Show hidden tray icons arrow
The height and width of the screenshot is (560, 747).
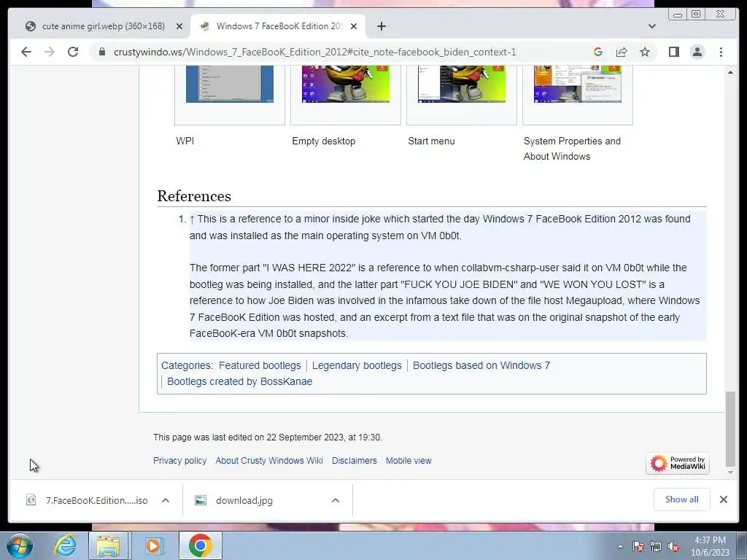pyautogui.click(x=620, y=546)
